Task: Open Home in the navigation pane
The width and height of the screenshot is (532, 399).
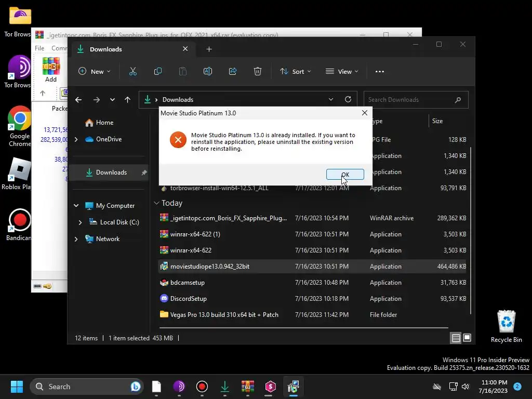Action: coord(104,123)
